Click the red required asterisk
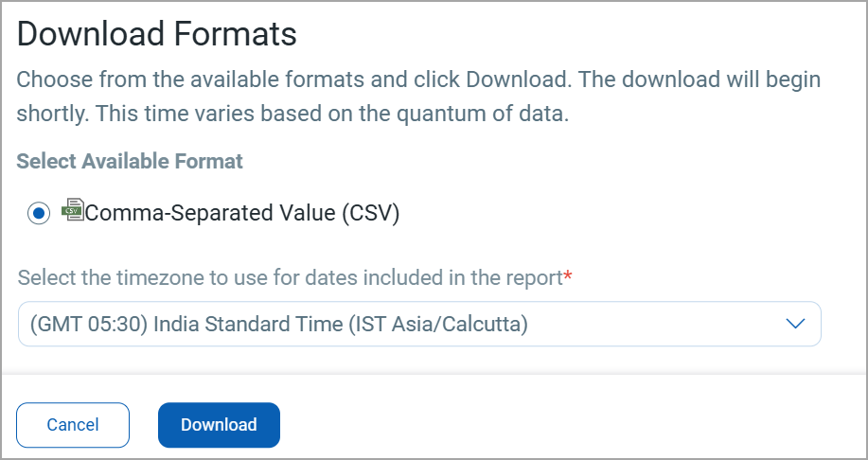868x460 pixels. pyautogui.click(x=568, y=275)
